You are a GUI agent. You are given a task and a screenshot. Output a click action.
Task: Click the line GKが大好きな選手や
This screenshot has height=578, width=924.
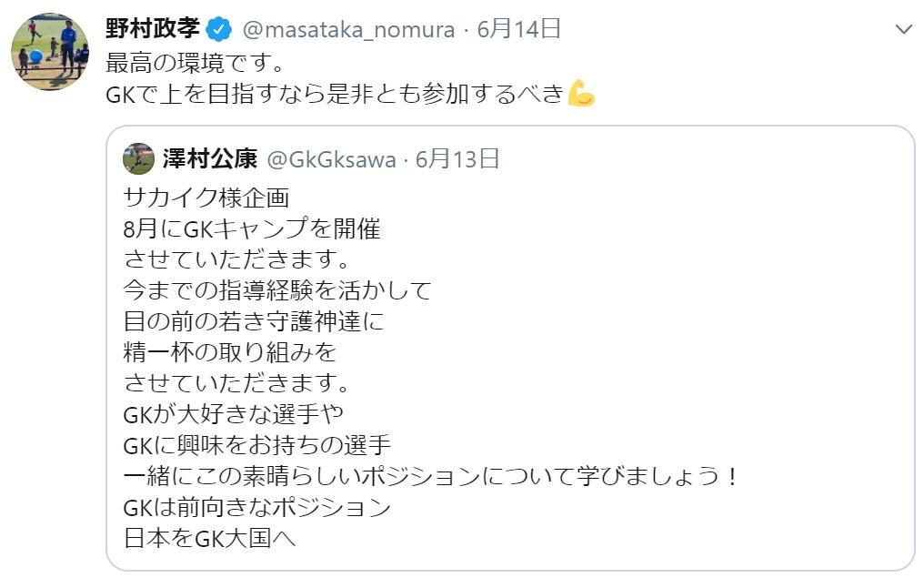233,413
